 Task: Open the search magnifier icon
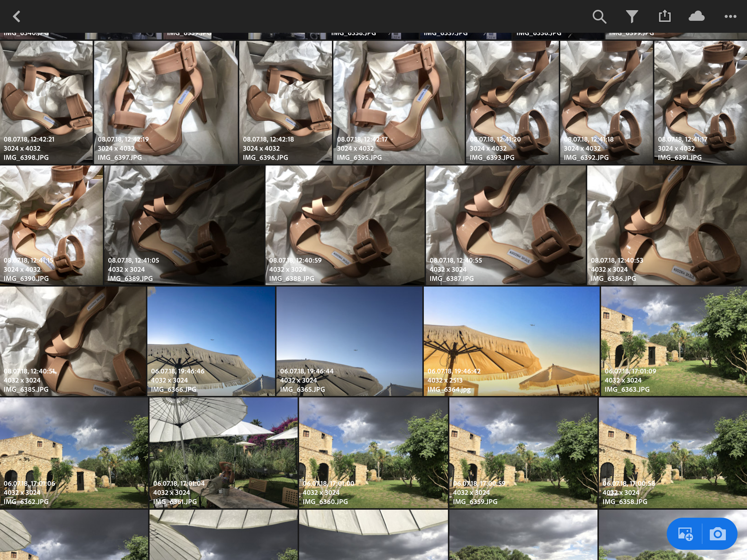pyautogui.click(x=599, y=16)
